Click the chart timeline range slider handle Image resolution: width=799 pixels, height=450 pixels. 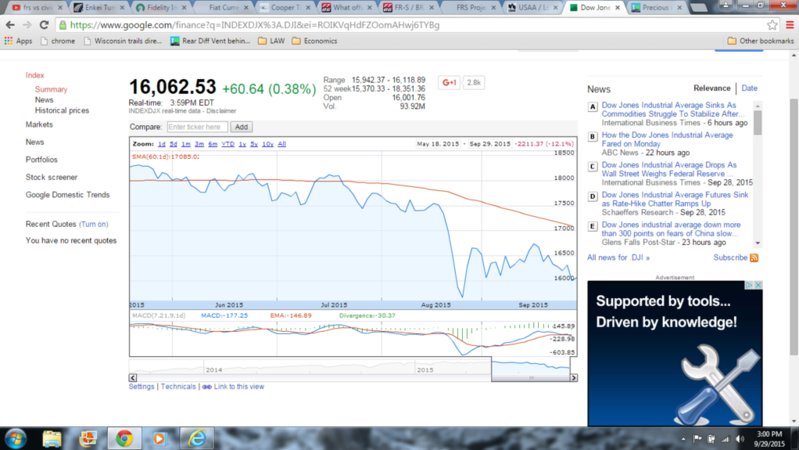point(531,378)
